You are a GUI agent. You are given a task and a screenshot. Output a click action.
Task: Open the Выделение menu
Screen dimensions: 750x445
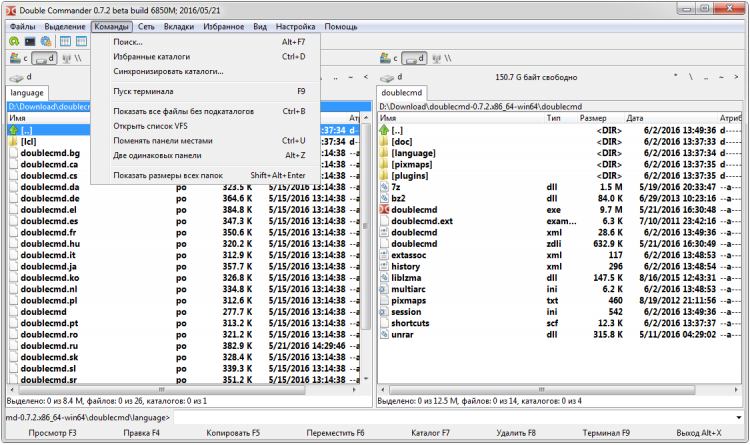click(x=65, y=27)
